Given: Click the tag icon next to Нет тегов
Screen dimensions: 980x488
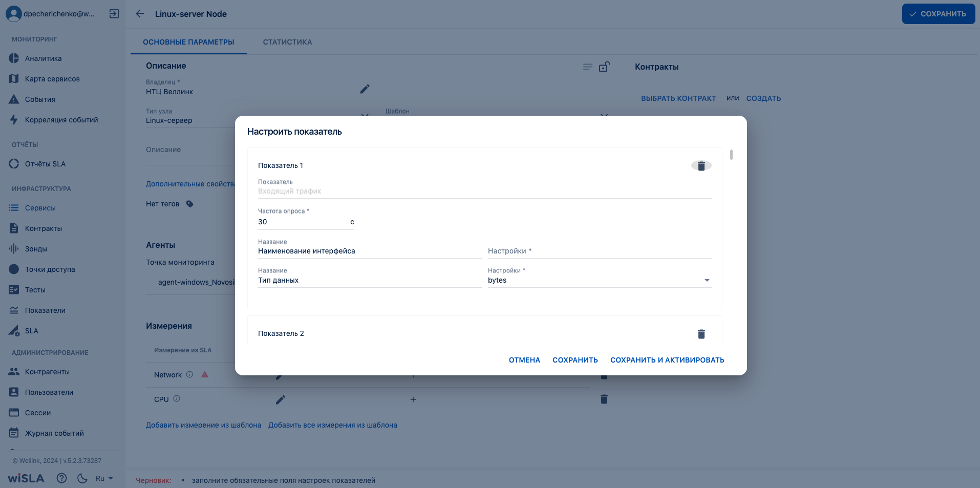Looking at the screenshot, I should pyautogui.click(x=190, y=204).
